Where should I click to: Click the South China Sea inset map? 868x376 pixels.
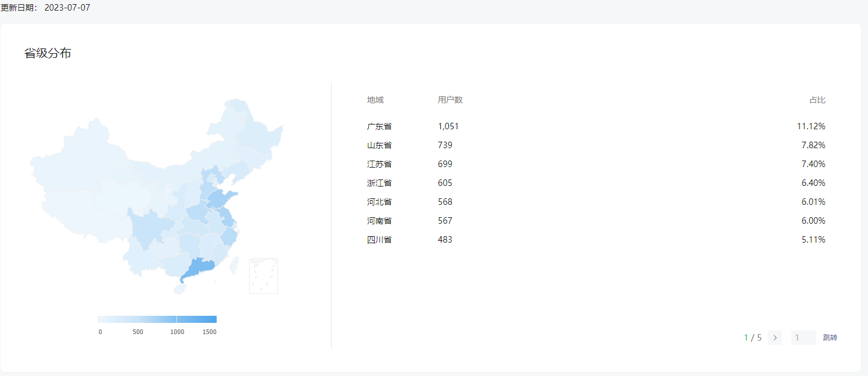click(263, 276)
